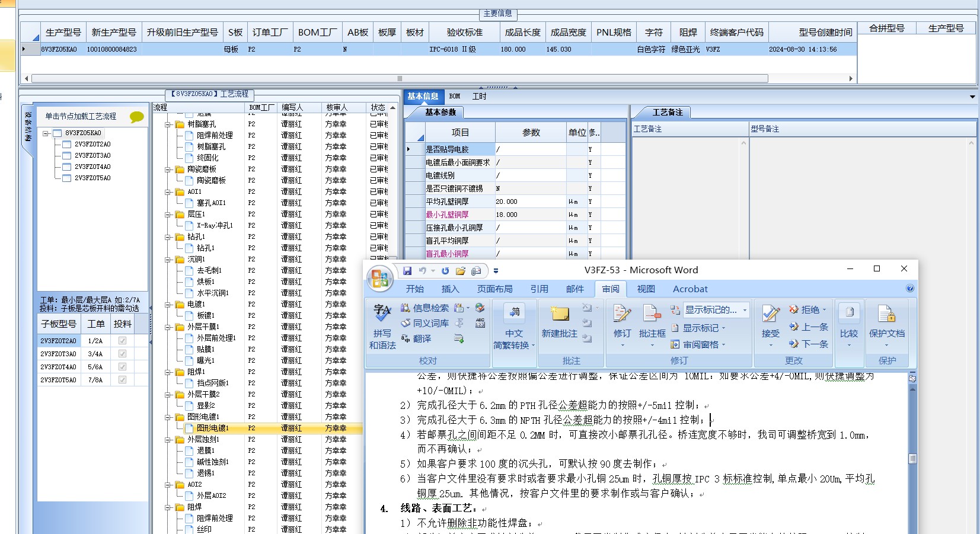
Task: Click 新建批注 new comment
Action: click(x=559, y=323)
